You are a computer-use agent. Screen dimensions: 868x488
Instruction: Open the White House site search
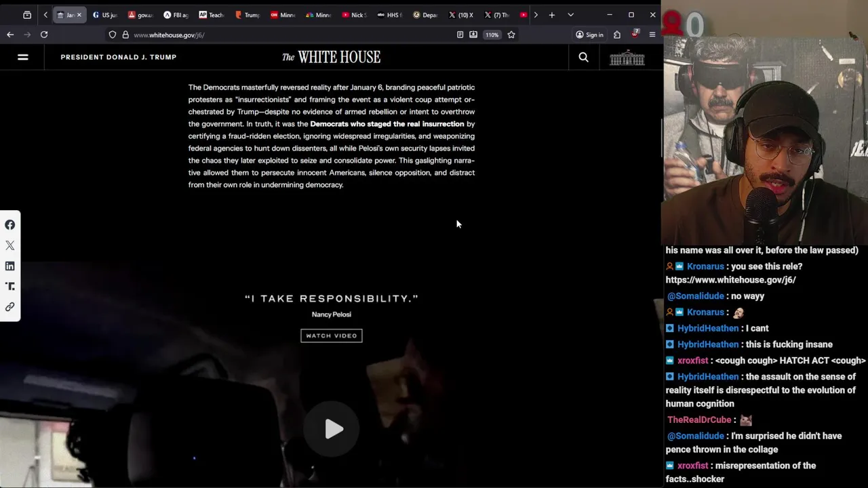583,58
